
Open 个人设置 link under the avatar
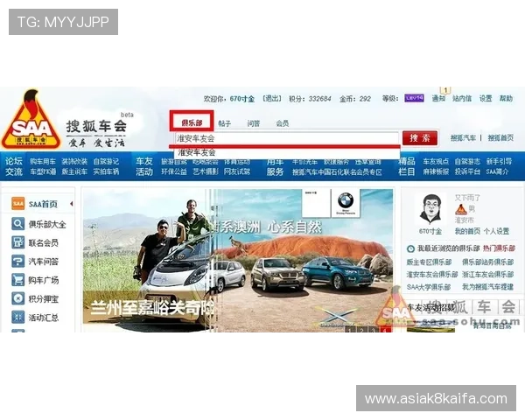tap(496, 231)
